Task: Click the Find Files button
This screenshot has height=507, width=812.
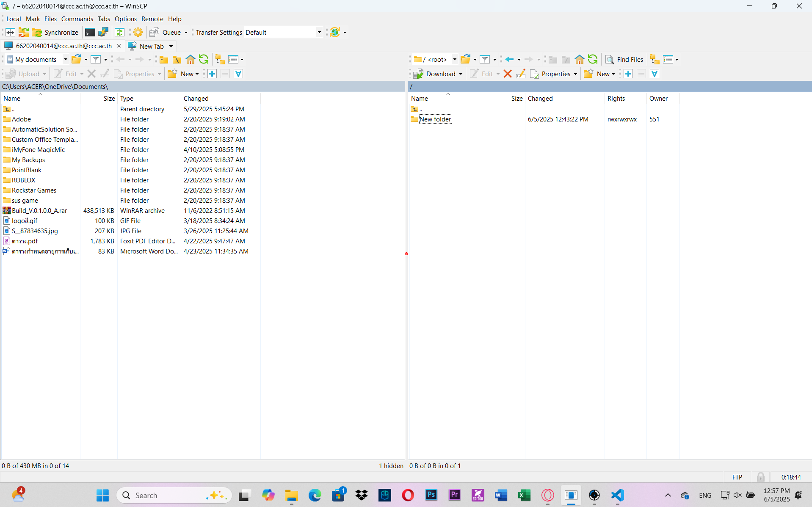Action: pos(624,59)
